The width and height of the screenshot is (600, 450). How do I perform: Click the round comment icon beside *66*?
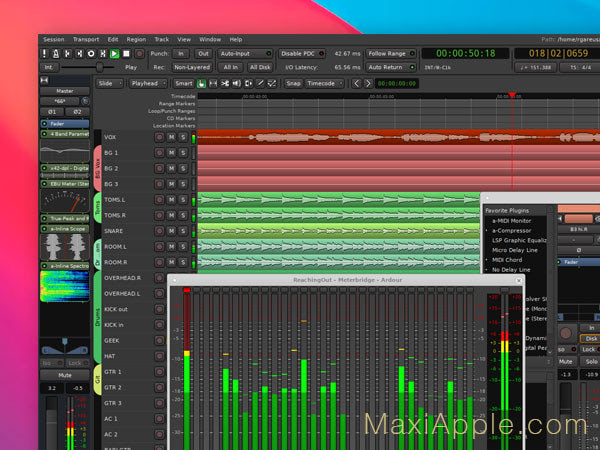(x=85, y=101)
